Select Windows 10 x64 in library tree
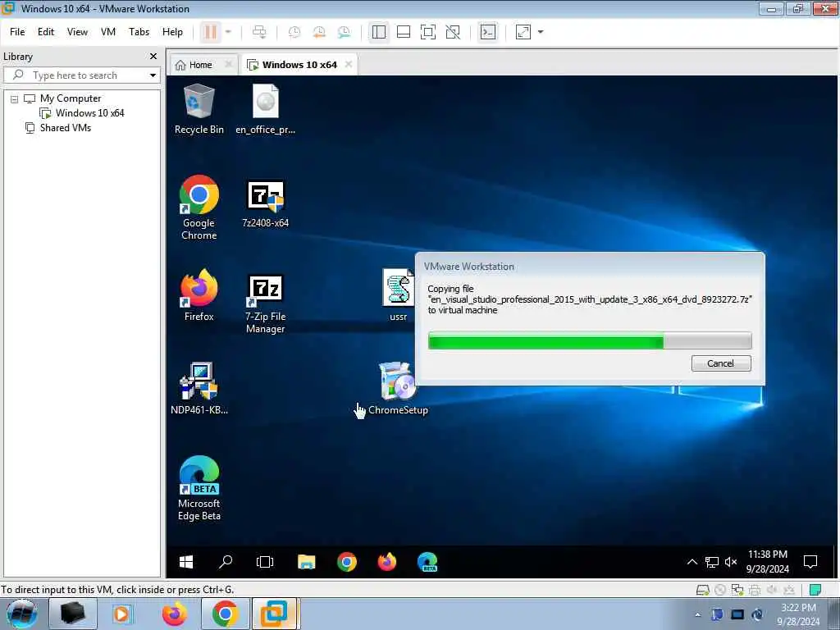The image size is (840, 630). 89,113
